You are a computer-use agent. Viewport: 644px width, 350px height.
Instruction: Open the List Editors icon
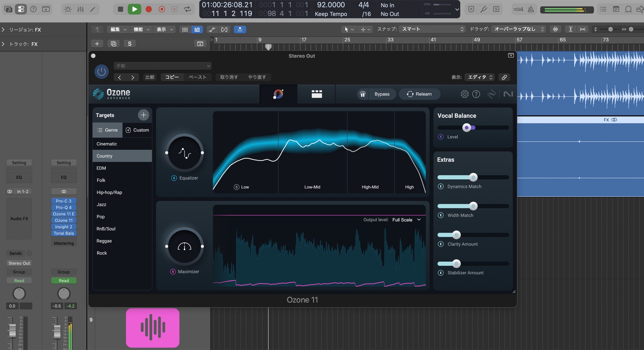603,9
